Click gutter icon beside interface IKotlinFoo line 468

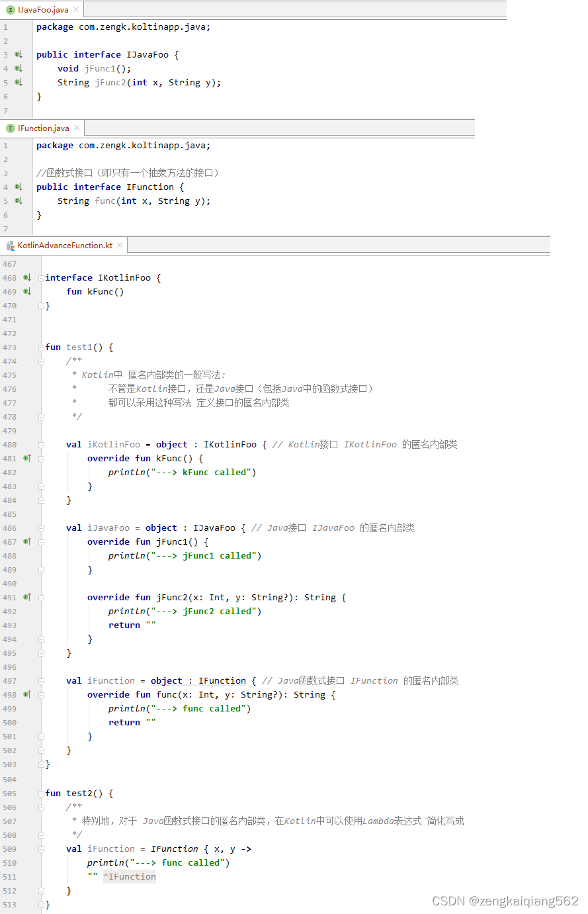pyautogui.click(x=27, y=277)
